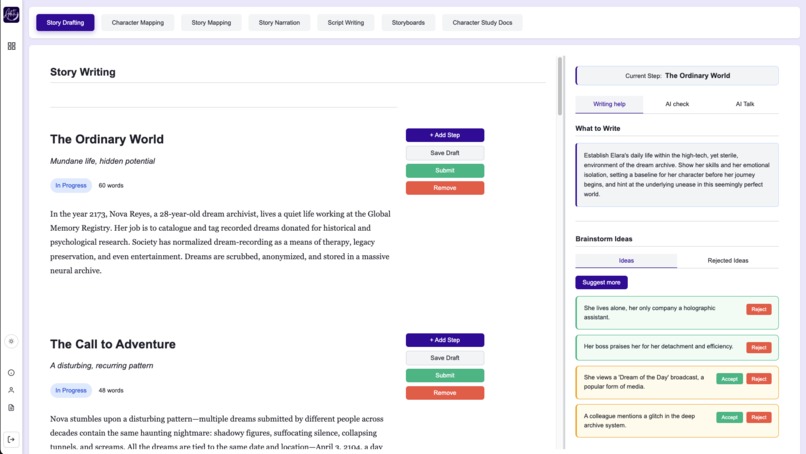
Task: Click Suggest more button
Action: click(x=601, y=282)
